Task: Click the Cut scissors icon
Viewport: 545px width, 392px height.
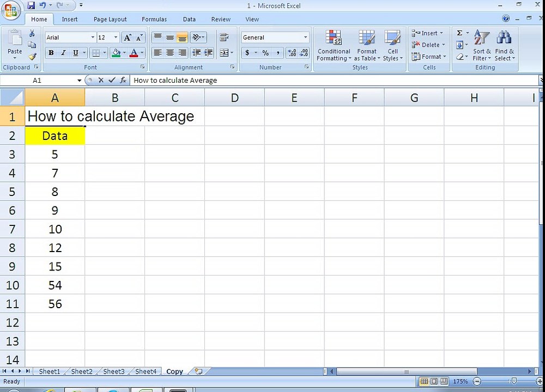Action: (32, 33)
